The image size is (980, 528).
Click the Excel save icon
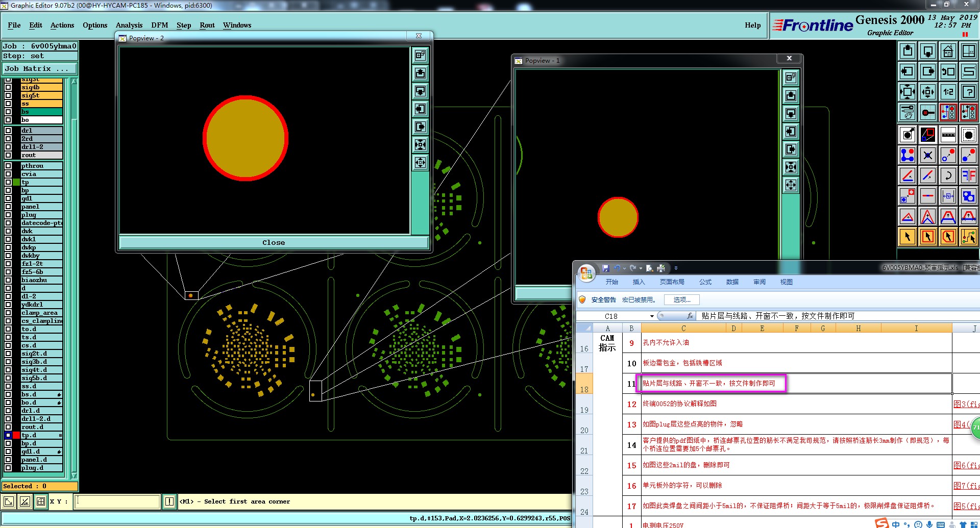605,268
